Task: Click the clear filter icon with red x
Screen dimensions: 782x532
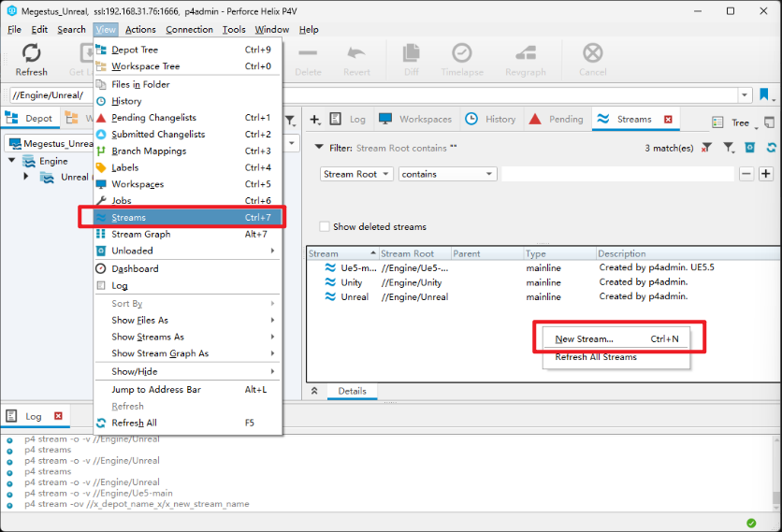Action: [x=706, y=148]
